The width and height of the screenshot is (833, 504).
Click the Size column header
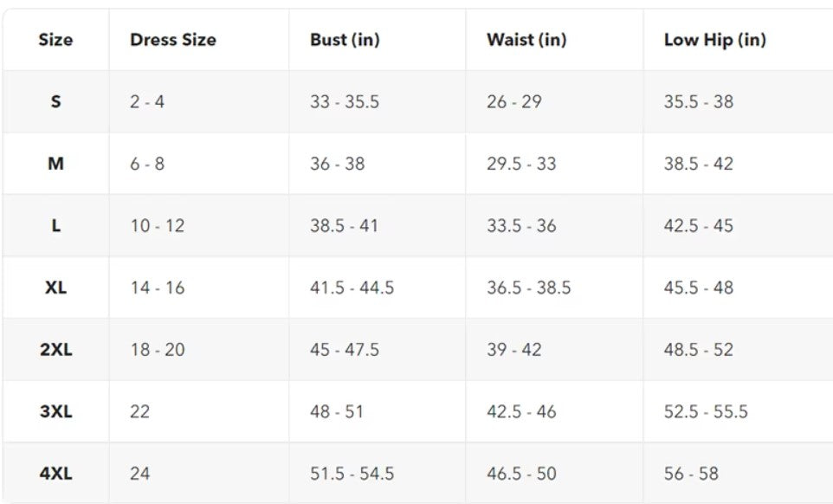pos(55,40)
